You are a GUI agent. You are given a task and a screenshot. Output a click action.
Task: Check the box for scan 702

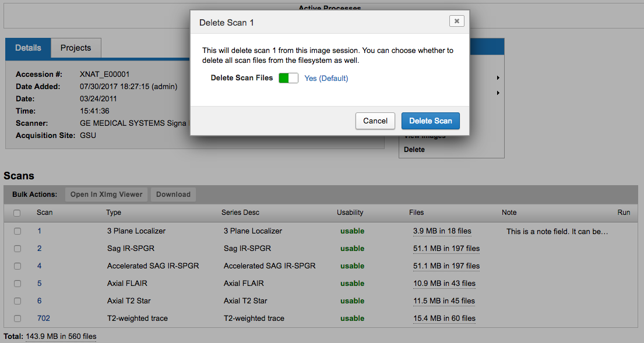(17, 319)
